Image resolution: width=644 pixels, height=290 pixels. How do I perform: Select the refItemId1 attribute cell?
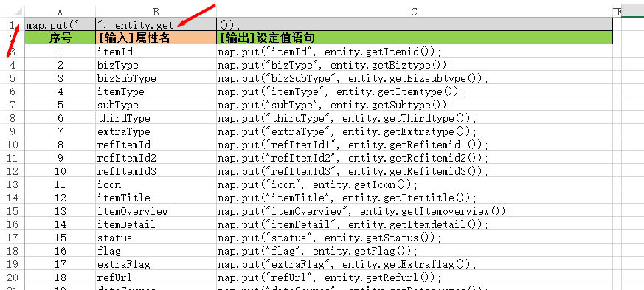tap(156, 145)
